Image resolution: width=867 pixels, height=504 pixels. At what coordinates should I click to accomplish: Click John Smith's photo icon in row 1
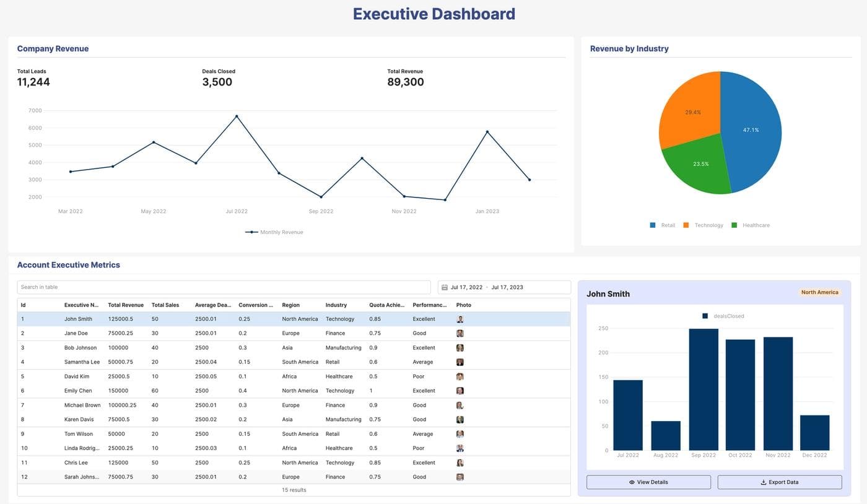pyautogui.click(x=460, y=318)
